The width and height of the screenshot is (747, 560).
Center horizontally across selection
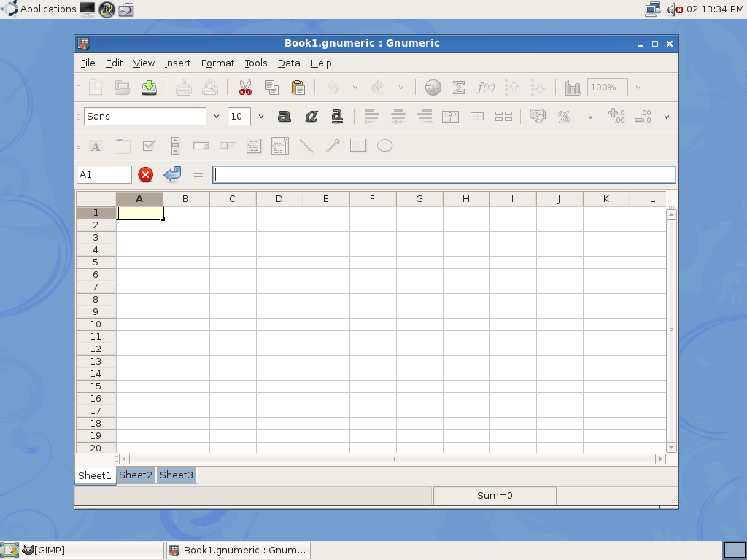450,117
